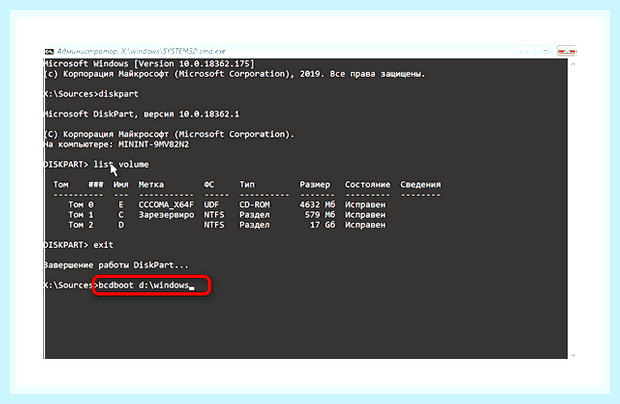Click 'CCCOMA_X64F' label in Том 0 row

(x=166, y=205)
